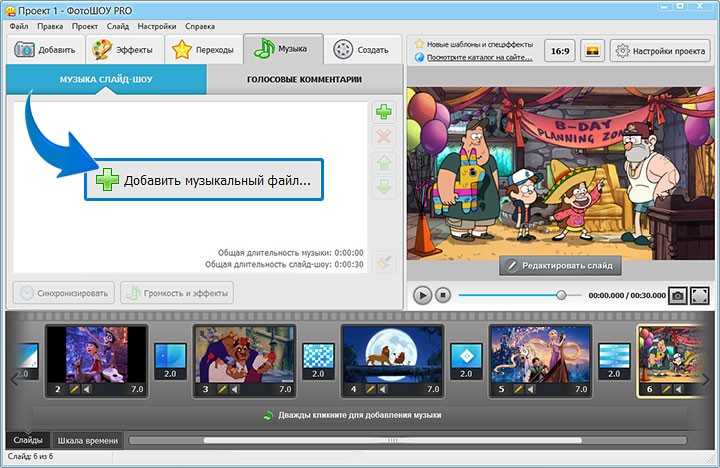
Task: Click slide 2 duration 7.0
Action: click(x=137, y=389)
